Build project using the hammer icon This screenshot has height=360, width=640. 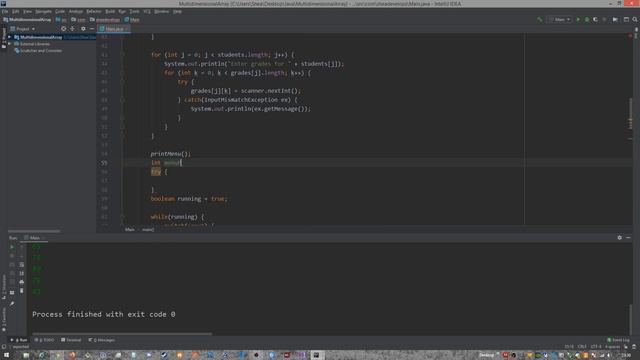pyautogui.click(x=540, y=20)
